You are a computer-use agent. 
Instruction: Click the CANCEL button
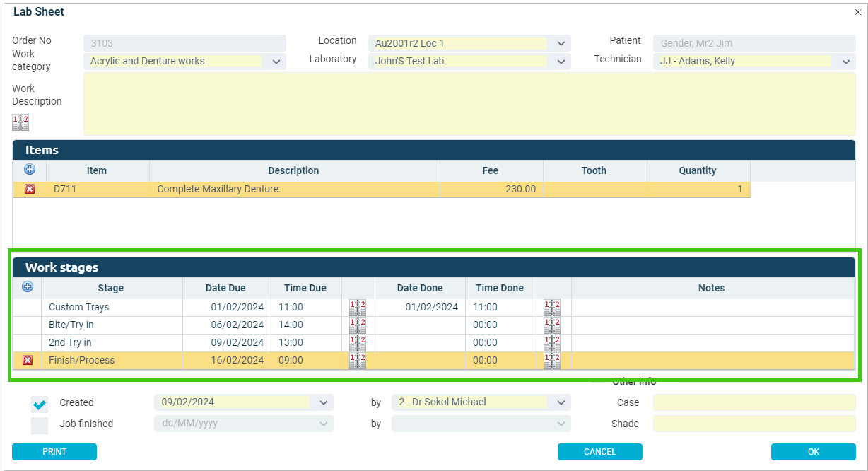point(600,452)
